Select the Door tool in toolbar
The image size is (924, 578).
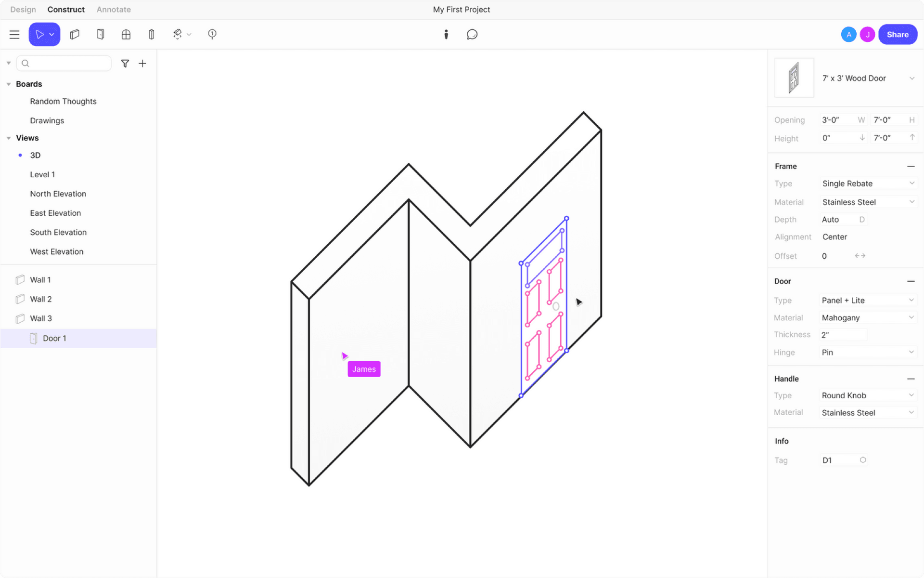coord(100,34)
